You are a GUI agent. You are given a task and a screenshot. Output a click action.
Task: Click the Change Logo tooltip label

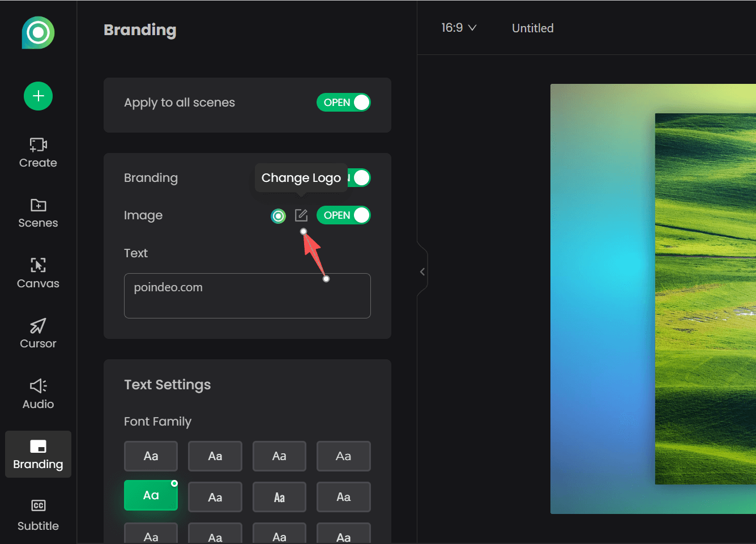(x=301, y=177)
